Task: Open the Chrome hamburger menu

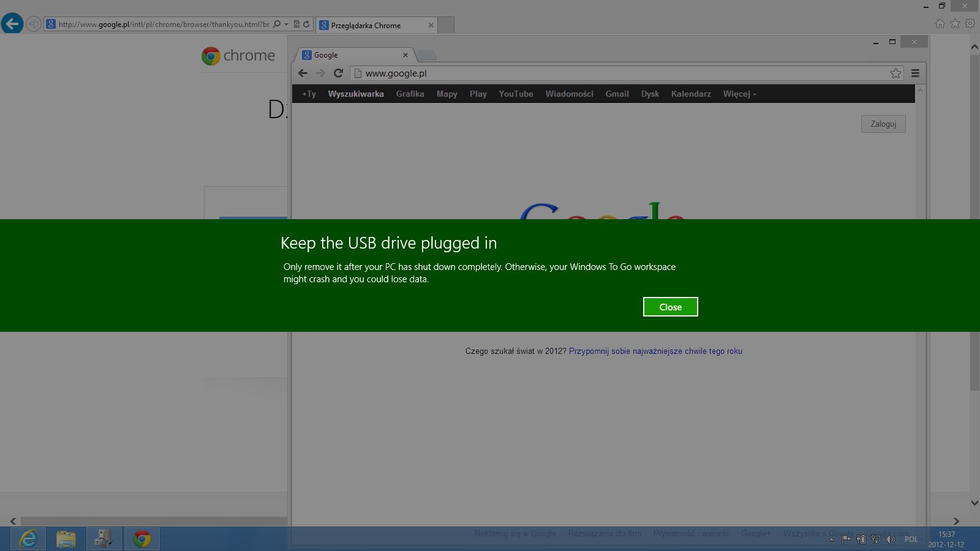Action: click(915, 73)
